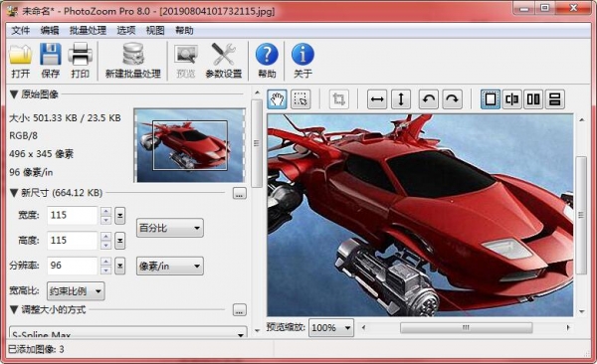The image size is (597, 364).
Task: Click the 高度 input field
Action: (x=73, y=241)
